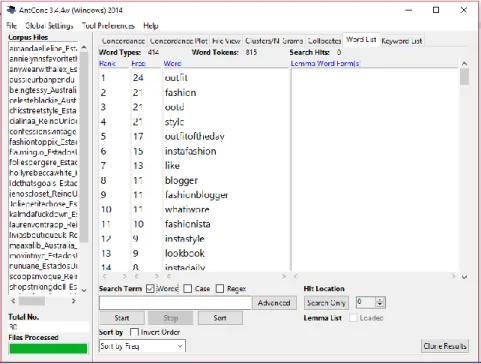This screenshot has height=364, width=481.
Task: Click the Word column right scroll arrow
Action: [x=284, y=276]
